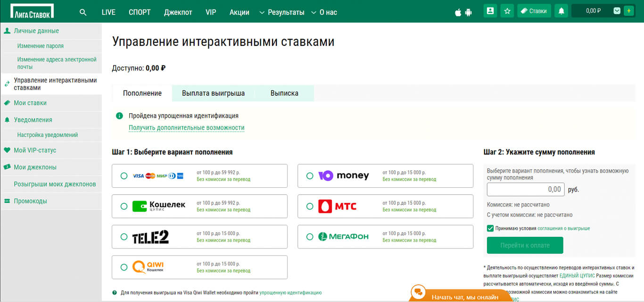The image size is (644, 302).
Task: Click the yellow plus deposit icon
Action: point(628,11)
